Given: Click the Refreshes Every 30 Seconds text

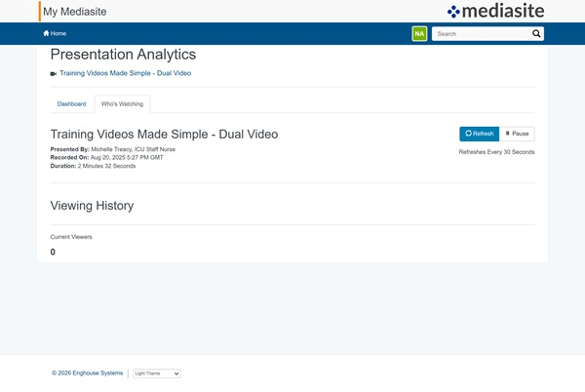Looking at the screenshot, I should pyautogui.click(x=496, y=152).
